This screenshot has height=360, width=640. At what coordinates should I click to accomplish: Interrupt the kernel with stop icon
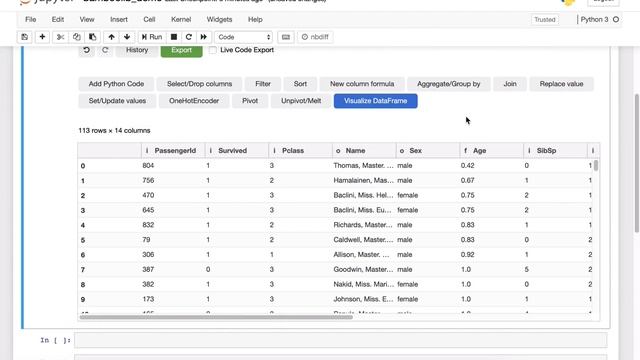click(174, 37)
